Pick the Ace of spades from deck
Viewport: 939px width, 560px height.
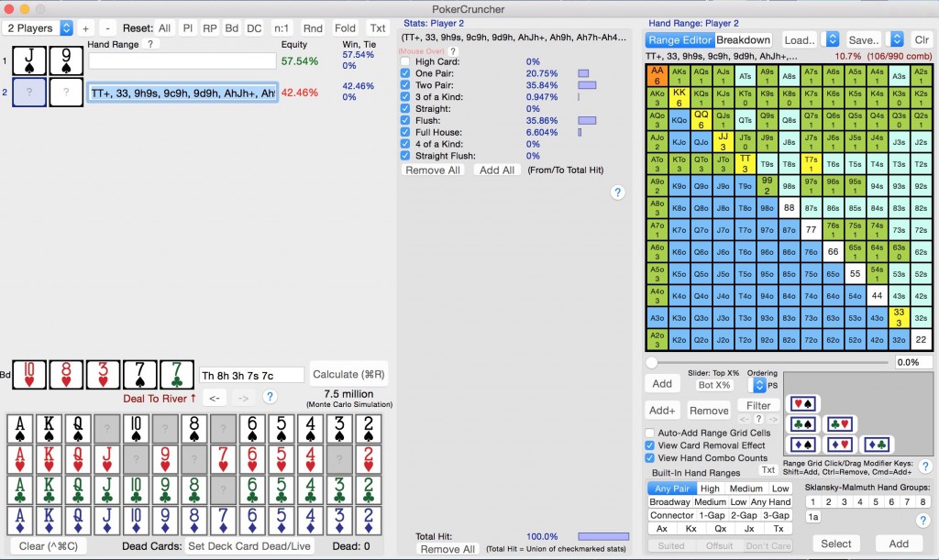coord(20,429)
